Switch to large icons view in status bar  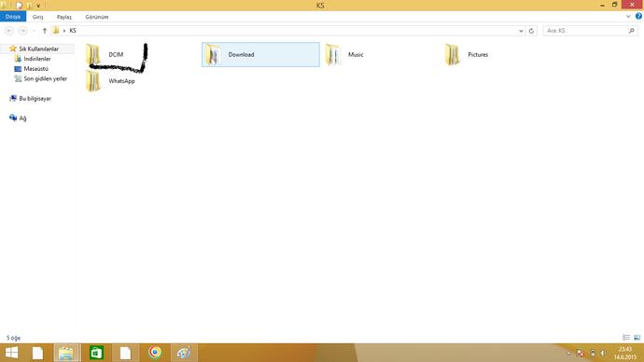point(637,338)
